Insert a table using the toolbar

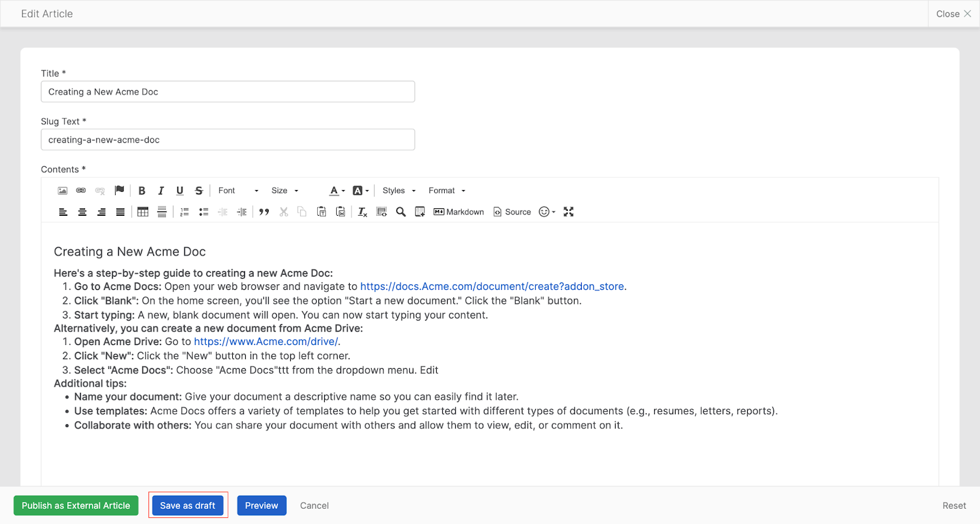click(143, 212)
